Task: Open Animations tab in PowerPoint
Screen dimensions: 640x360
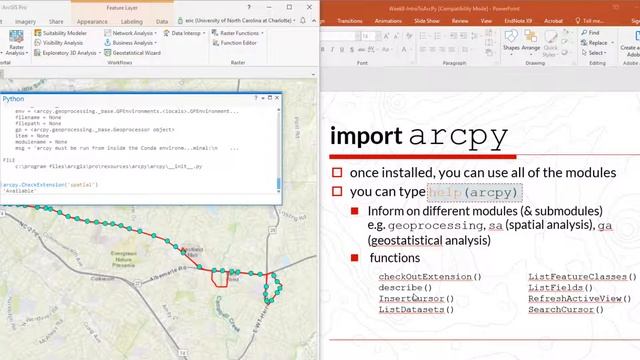Action: click(x=388, y=21)
